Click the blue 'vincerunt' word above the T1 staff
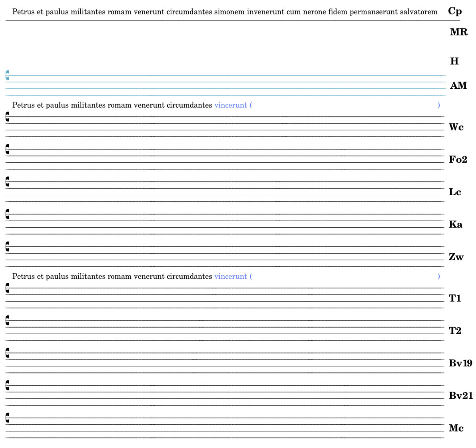This screenshot has width=476, height=448. coord(231,276)
